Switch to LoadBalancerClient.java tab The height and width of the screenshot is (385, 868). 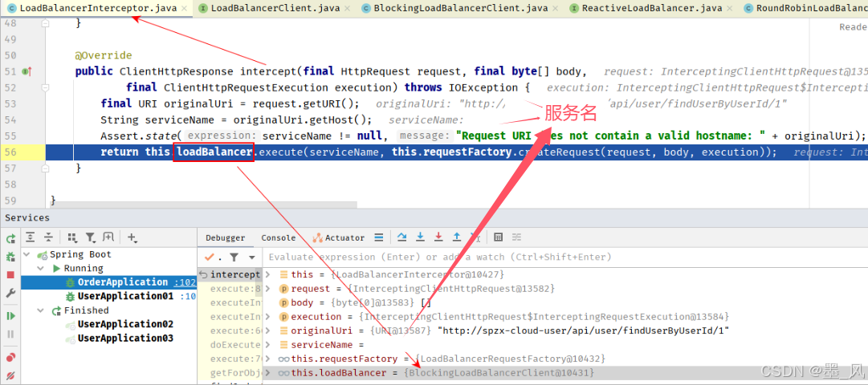[276, 8]
